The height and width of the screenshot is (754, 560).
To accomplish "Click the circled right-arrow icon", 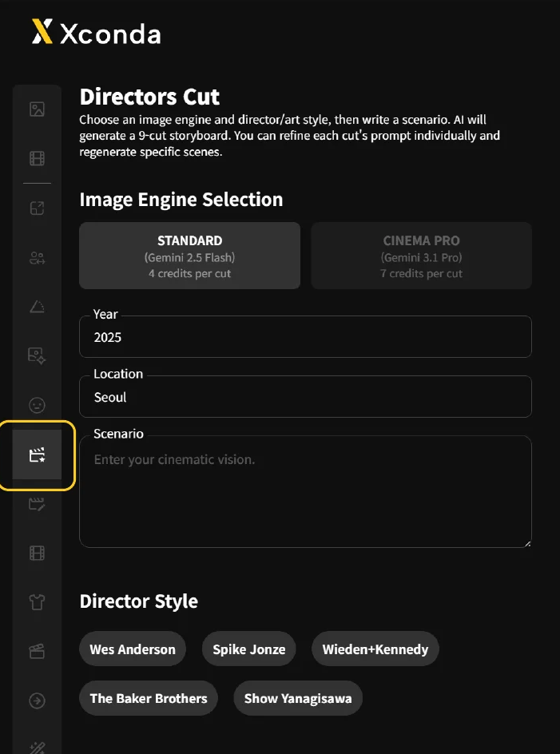I will click(37, 700).
